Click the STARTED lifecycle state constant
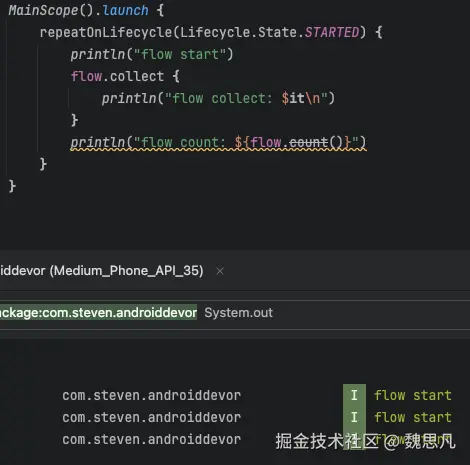Screen dimensions: 470x465 point(332,32)
